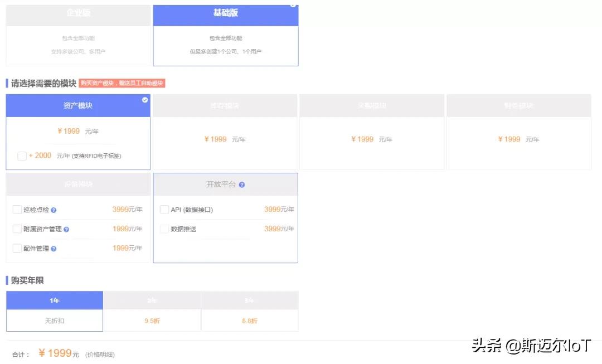The width and height of the screenshot is (602, 364).
Task: Choose the 1年 purchase duration
Action: coord(54,300)
